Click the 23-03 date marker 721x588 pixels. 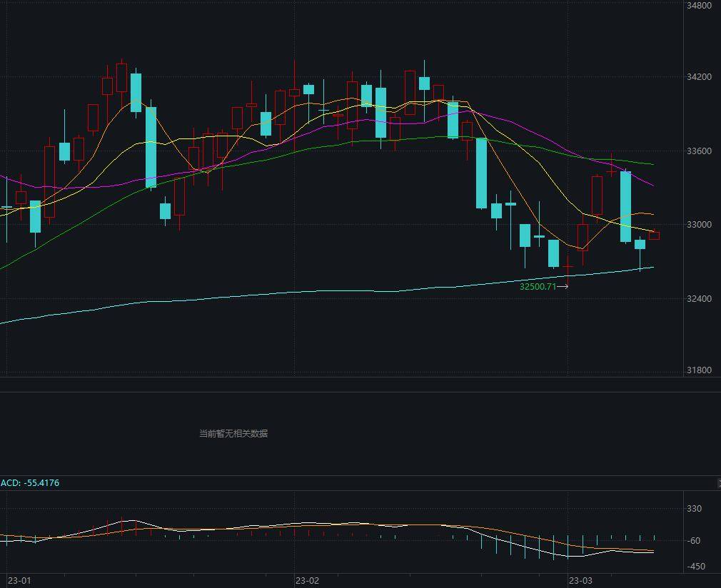tap(580, 580)
